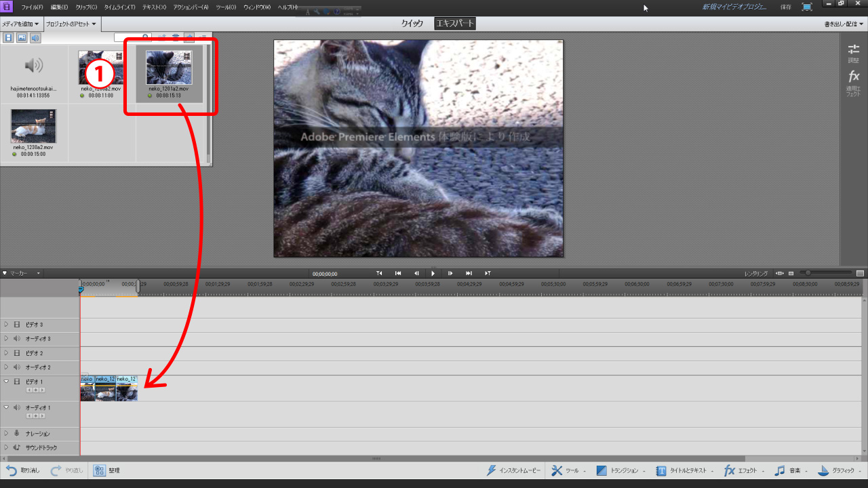Open the タイムライン menu
868x488 pixels.
point(118,7)
